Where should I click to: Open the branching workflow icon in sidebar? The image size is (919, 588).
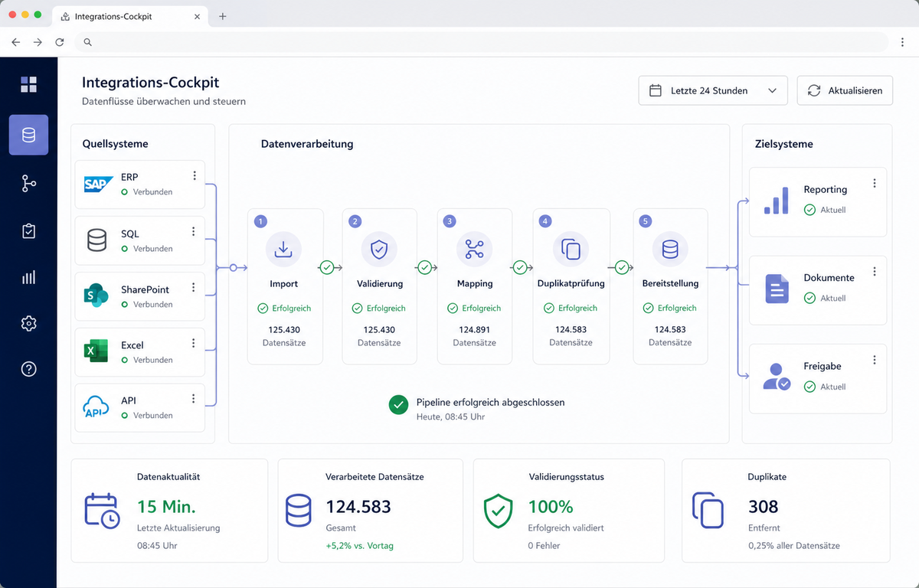click(x=28, y=183)
